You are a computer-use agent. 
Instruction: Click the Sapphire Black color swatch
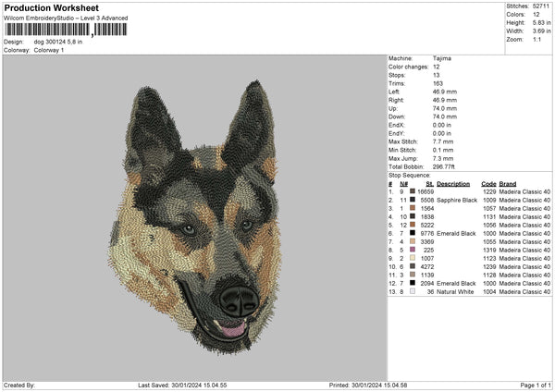(x=413, y=200)
